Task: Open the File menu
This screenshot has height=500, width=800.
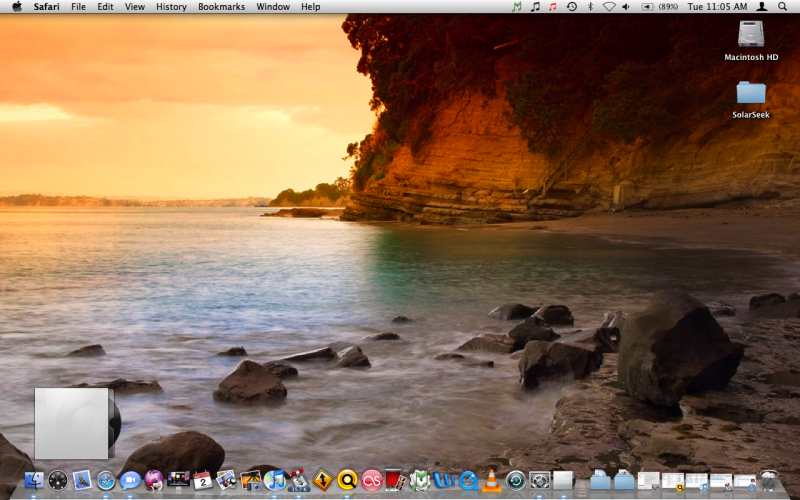Action: 78,7
